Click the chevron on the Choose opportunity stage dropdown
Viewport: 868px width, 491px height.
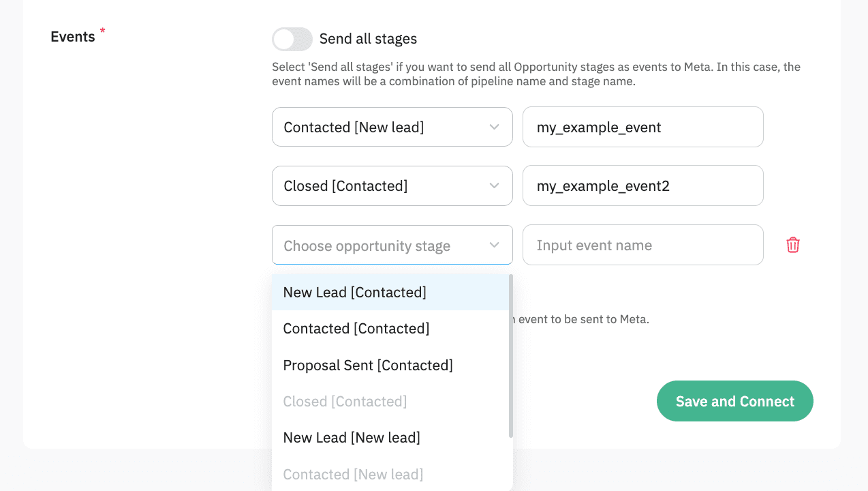pos(495,244)
